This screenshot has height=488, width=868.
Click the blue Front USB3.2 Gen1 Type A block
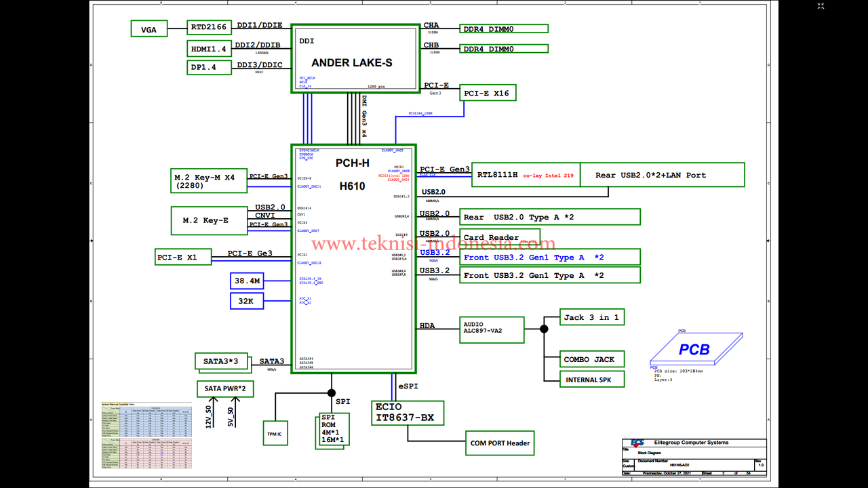(x=550, y=257)
